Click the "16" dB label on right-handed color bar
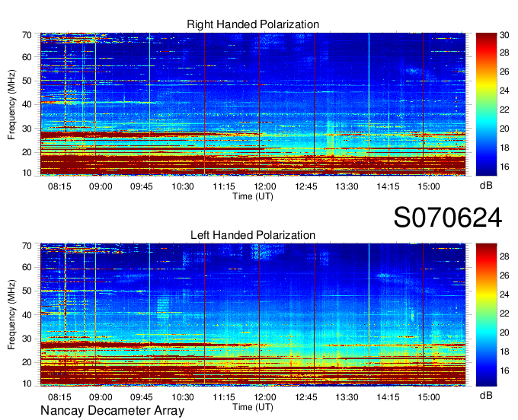 [504, 167]
